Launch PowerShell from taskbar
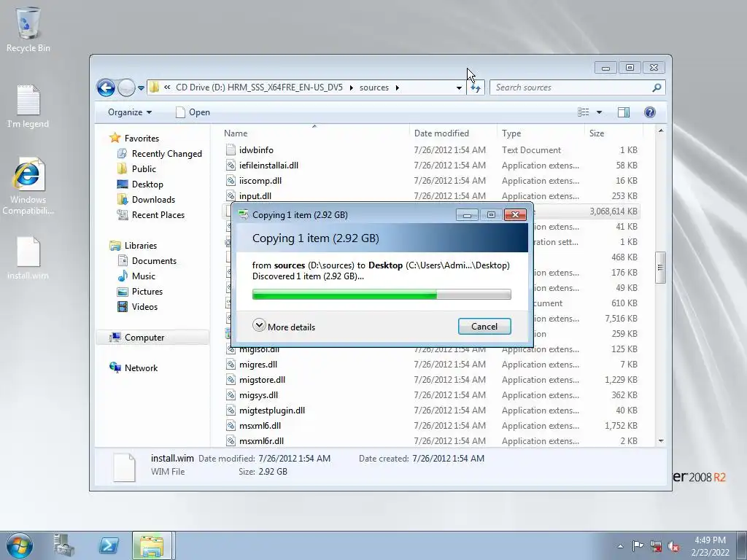The width and height of the screenshot is (747, 560). click(x=108, y=545)
